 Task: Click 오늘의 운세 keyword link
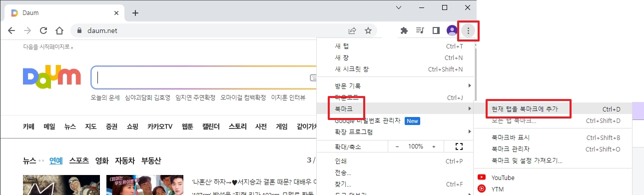[x=105, y=97]
